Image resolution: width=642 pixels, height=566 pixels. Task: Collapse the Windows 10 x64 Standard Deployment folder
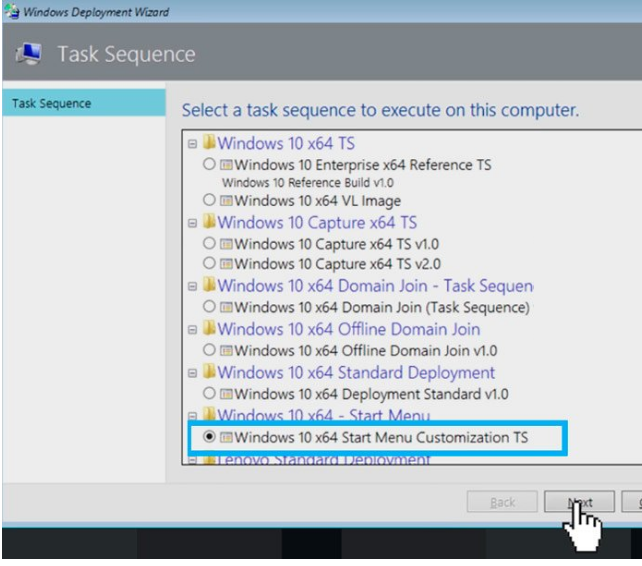[x=192, y=373]
